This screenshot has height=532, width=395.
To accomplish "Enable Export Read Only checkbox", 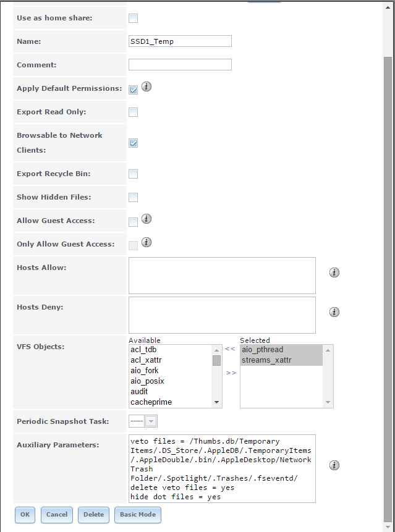I will [x=134, y=112].
